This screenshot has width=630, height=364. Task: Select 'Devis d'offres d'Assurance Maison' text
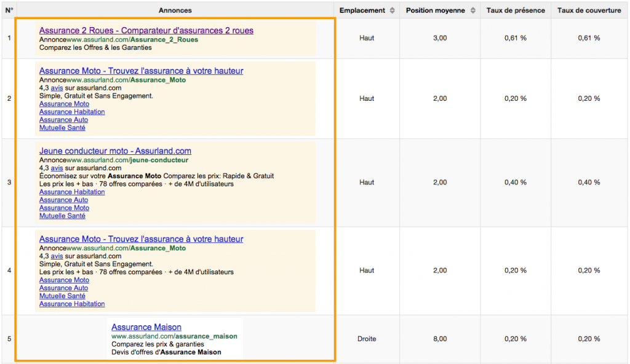tap(166, 352)
